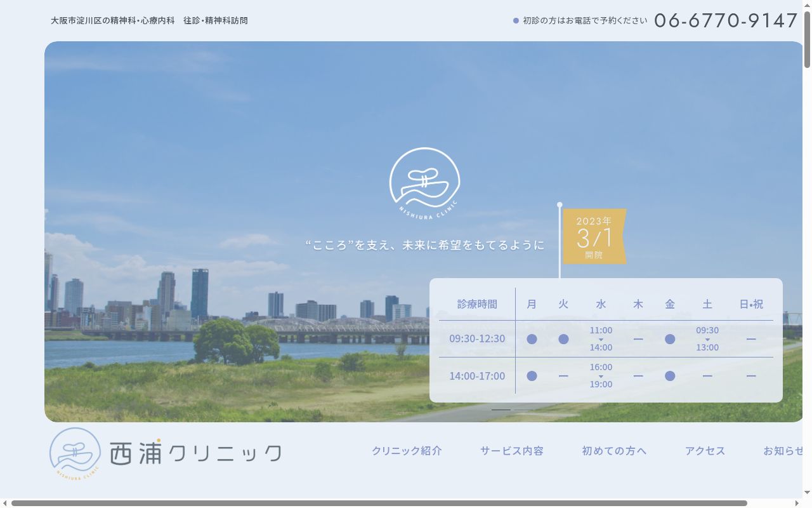Click Wednesday morning 11:00–14:00 cell
The width and height of the screenshot is (812, 508).
[601, 338]
